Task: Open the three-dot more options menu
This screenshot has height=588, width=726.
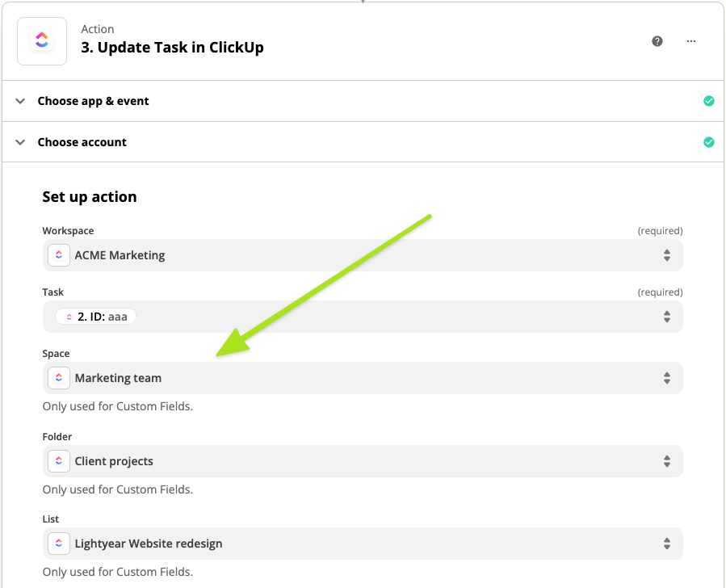Action: pos(691,41)
